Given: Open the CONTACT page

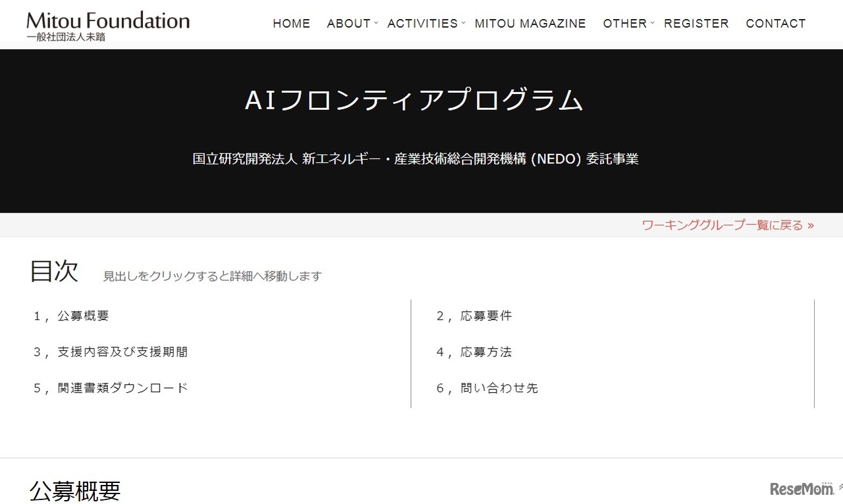Looking at the screenshot, I should [775, 23].
